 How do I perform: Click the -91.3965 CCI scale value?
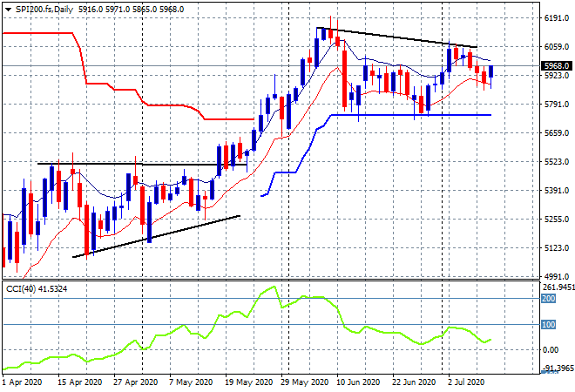[558, 368]
